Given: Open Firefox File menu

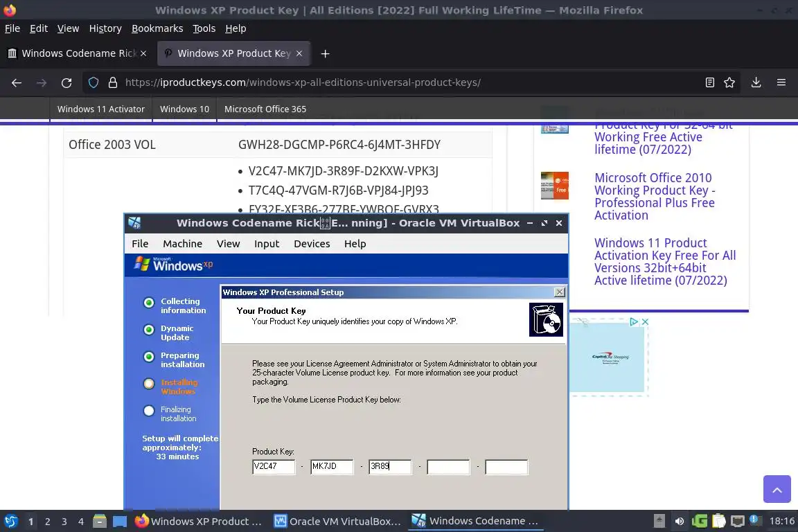Looking at the screenshot, I should (x=12, y=28).
